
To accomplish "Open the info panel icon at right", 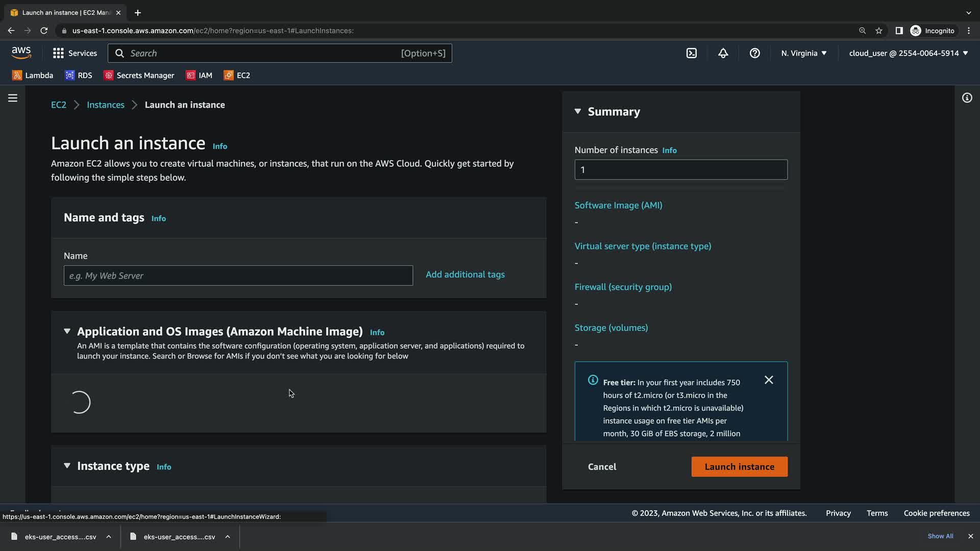I will coord(967,98).
